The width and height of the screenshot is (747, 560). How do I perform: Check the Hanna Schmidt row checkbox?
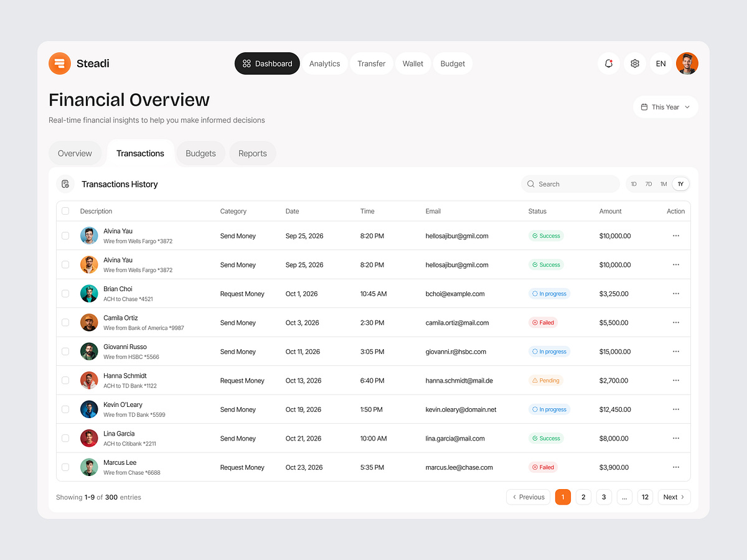pyautogui.click(x=65, y=380)
